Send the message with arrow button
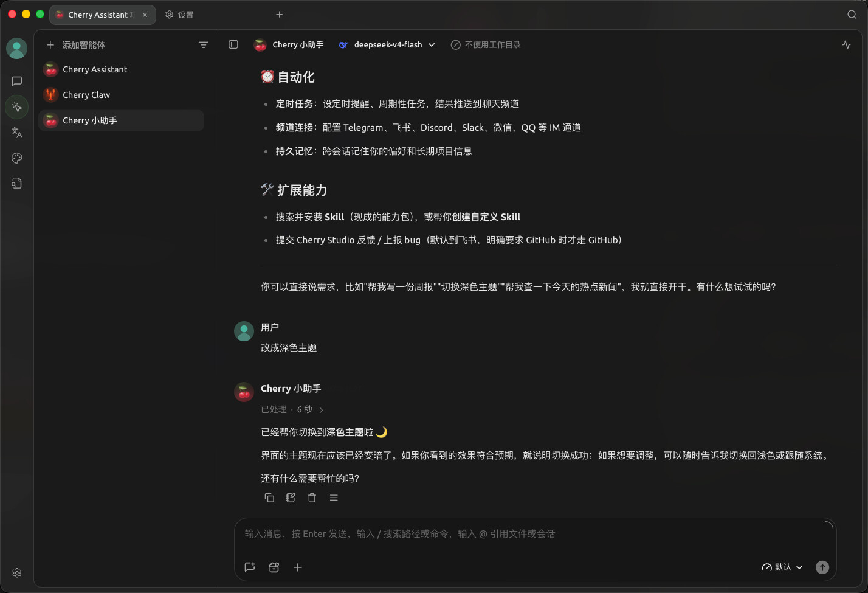 (822, 567)
